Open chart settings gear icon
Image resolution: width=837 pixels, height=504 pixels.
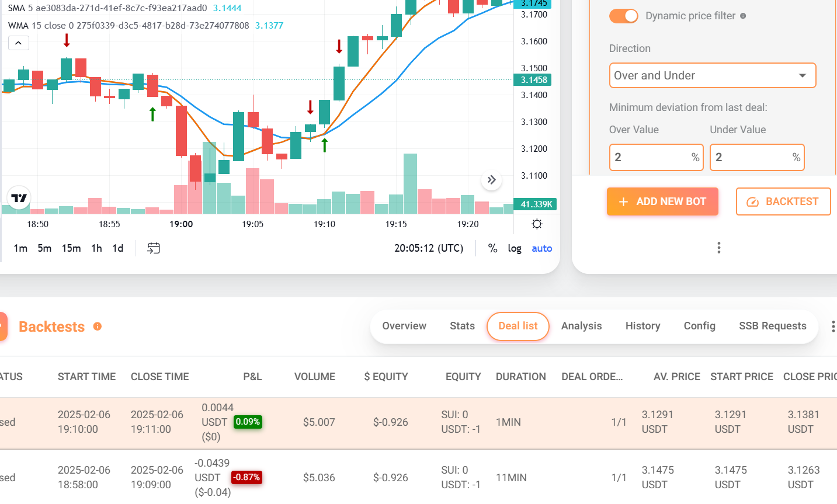click(x=537, y=224)
